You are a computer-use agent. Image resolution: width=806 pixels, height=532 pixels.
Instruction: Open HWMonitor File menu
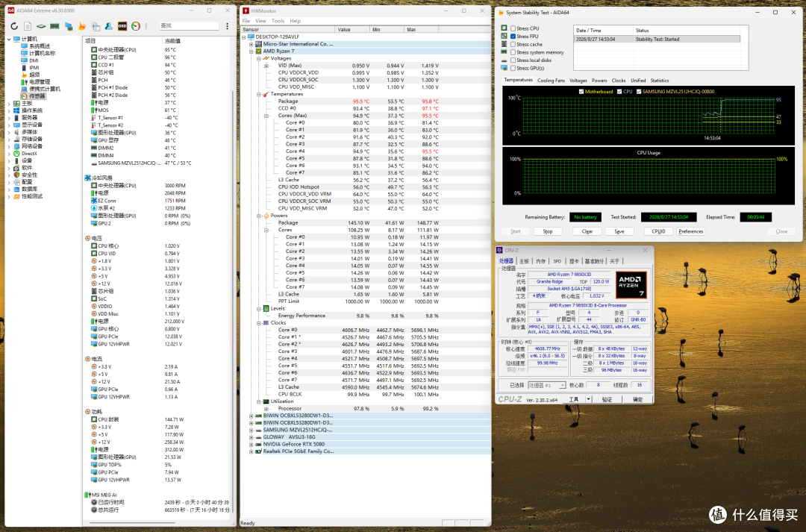246,21
